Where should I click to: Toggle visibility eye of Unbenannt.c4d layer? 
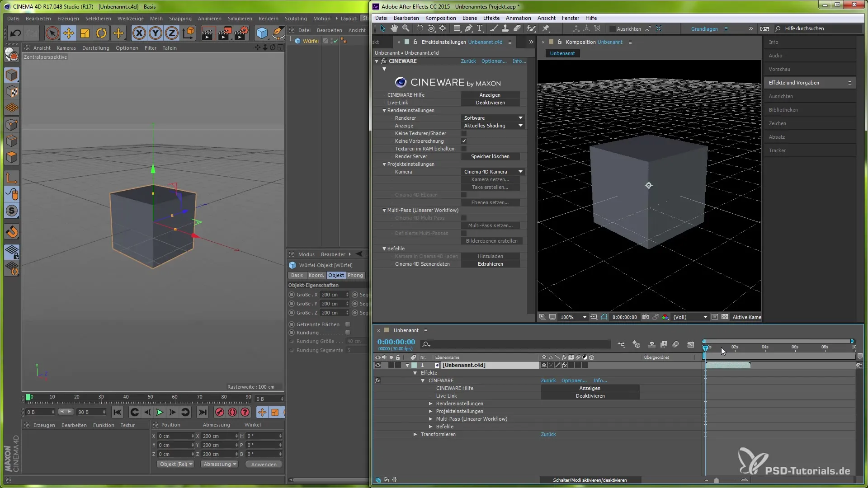[x=378, y=365]
